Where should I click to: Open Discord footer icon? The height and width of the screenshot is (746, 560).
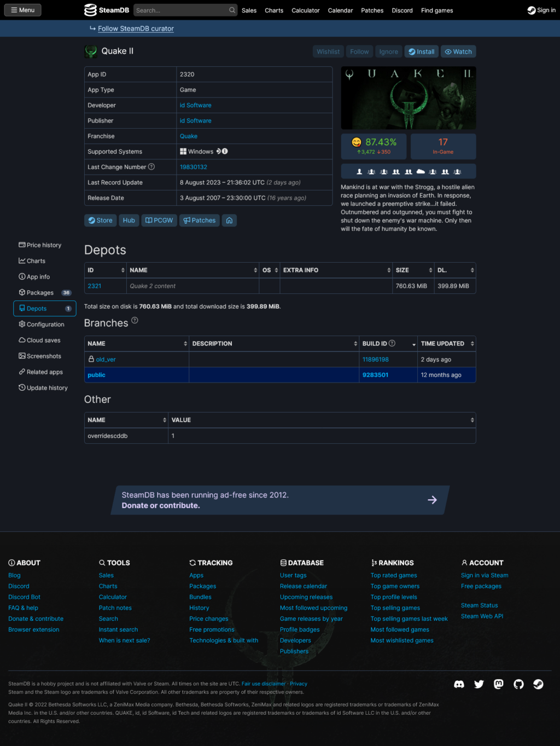[x=459, y=684]
